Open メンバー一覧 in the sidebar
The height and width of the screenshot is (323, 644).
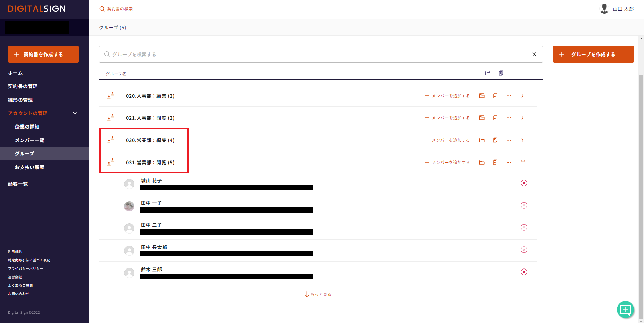point(30,140)
